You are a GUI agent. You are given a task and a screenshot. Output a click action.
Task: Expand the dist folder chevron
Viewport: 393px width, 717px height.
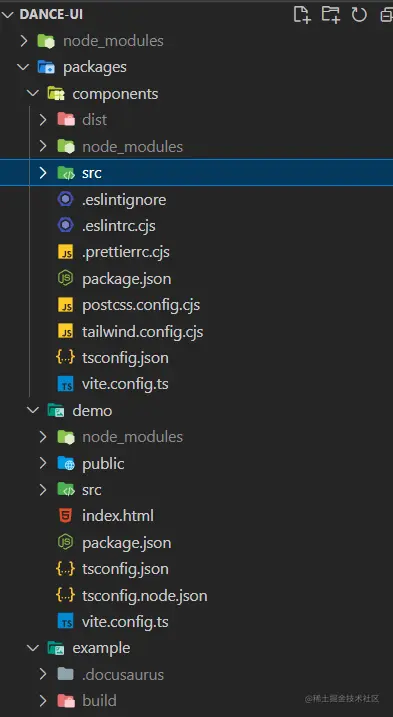click(x=43, y=120)
